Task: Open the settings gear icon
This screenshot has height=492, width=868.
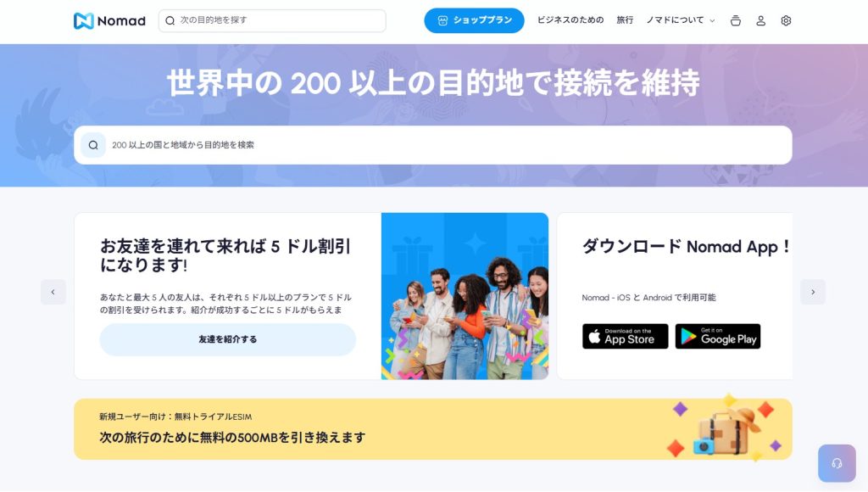Action: coord(786,21)
